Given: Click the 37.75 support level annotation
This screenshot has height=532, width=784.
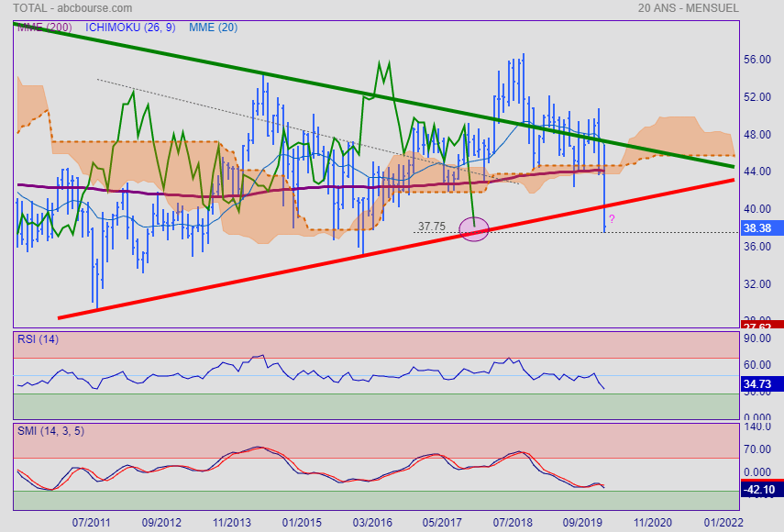Looking at the screenshot, I should click(x=432, y=227).
